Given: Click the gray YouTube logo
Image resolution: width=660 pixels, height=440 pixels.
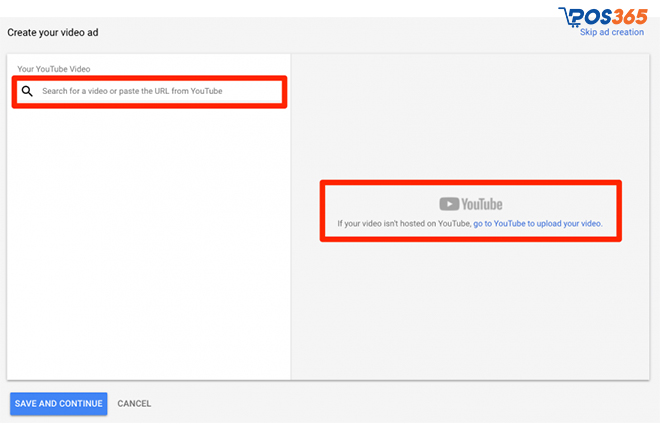Looking at the screenshot, I should (471, 204).
